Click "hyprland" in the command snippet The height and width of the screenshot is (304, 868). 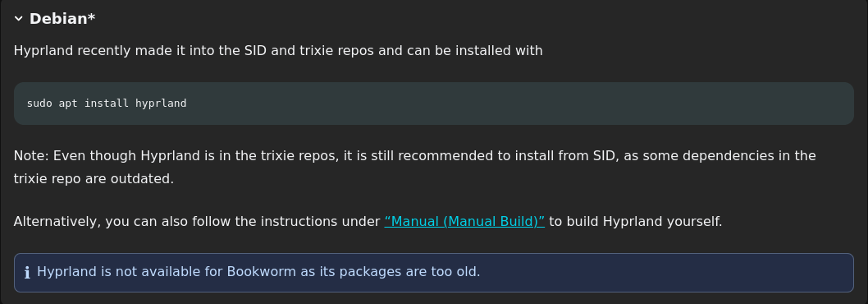click(x=161, y=104)
